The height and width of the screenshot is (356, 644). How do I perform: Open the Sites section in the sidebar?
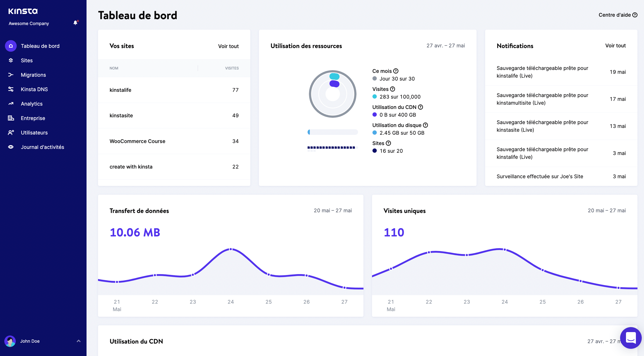pos(27,60)
